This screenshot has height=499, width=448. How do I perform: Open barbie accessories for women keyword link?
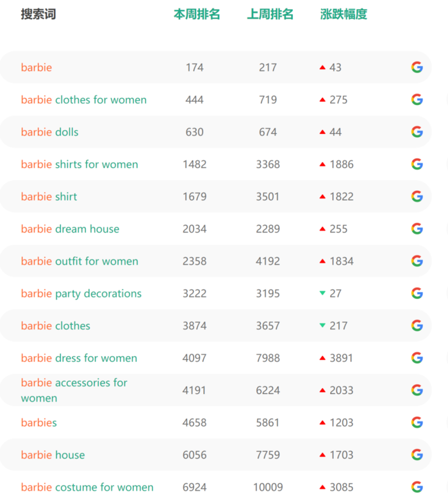[74, 390]
